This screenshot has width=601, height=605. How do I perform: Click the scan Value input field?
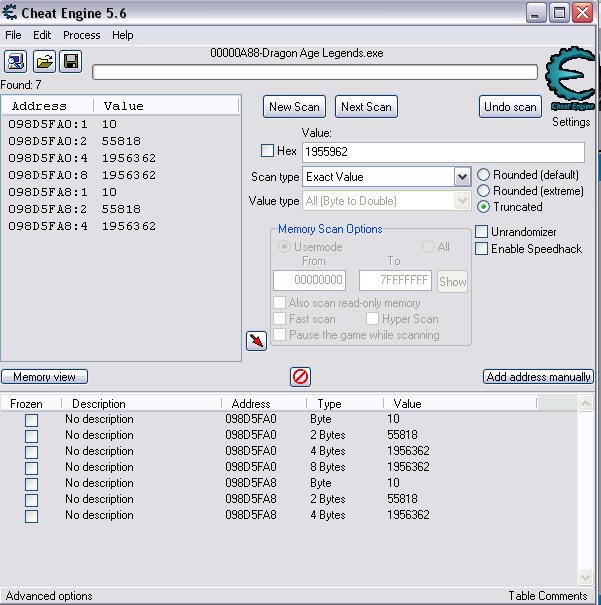click(443, 152)
